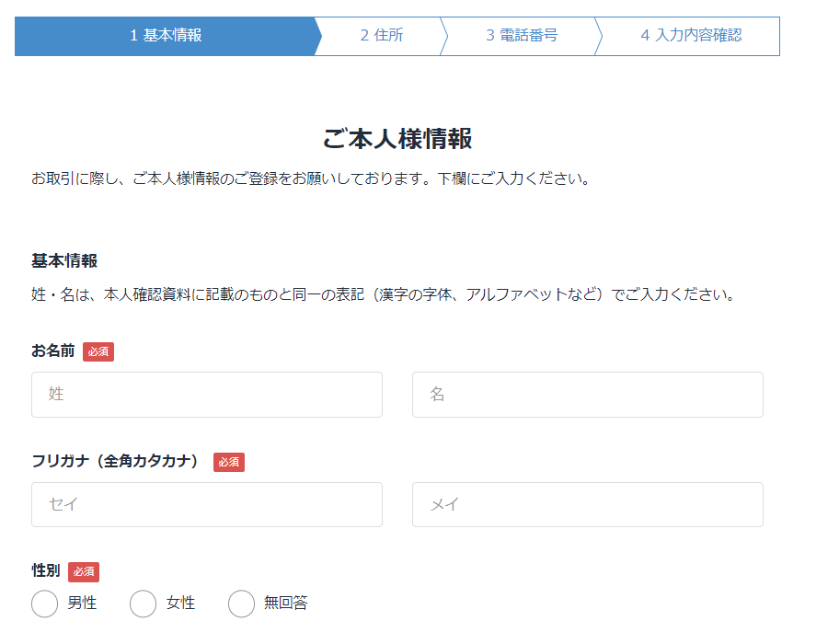Click the 名 first name input field
828x644 pixels.
[588, 395]
